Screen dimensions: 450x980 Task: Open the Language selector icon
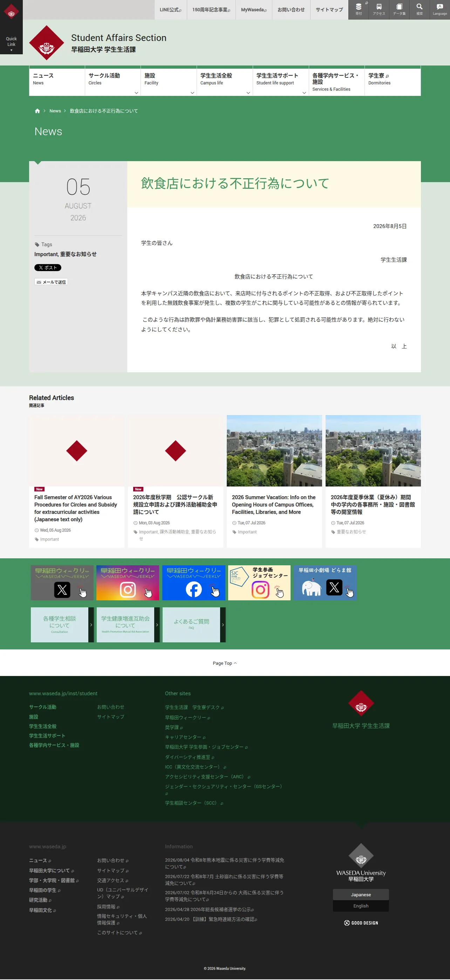440,9
